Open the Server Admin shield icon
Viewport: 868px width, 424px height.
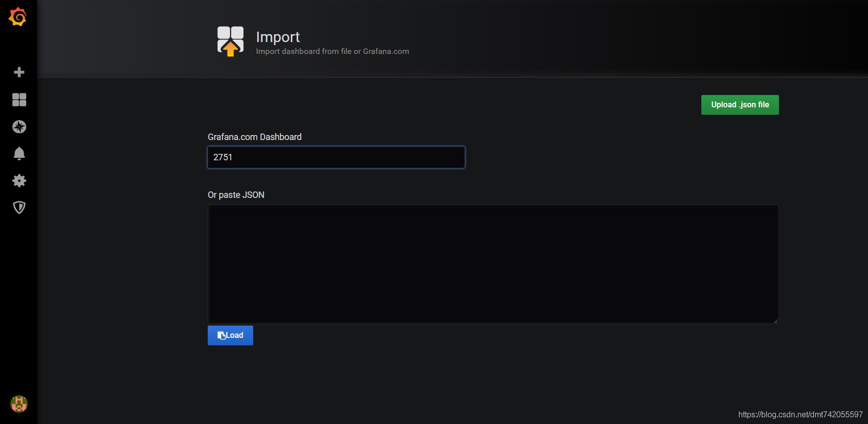[x=19, y=207]
